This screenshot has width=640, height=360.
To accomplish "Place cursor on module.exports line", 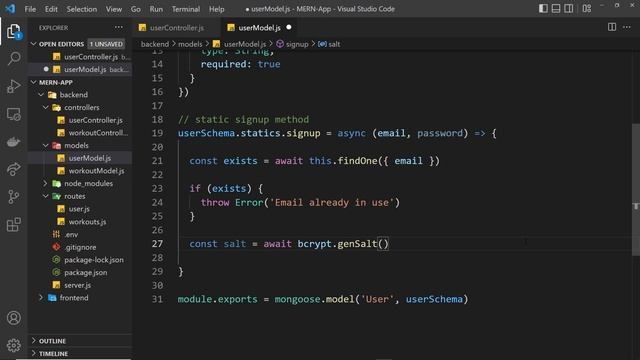I will [323, 299].
